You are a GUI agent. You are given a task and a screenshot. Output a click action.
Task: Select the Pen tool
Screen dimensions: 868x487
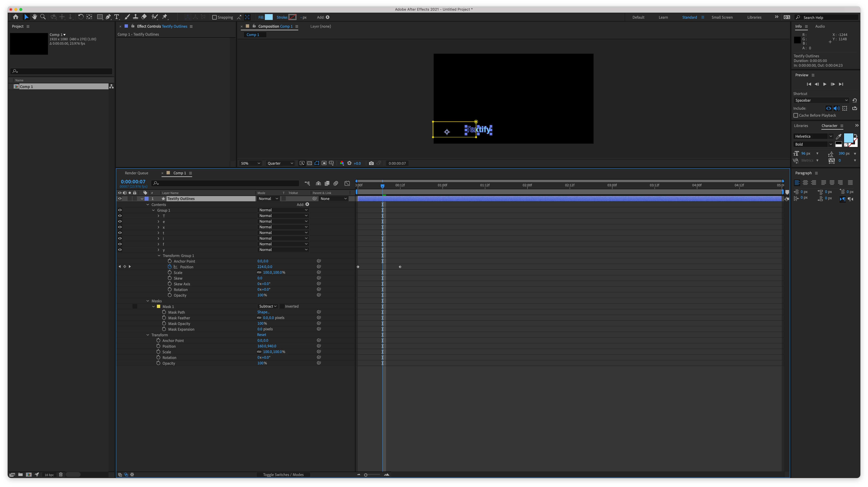(108, 17)
